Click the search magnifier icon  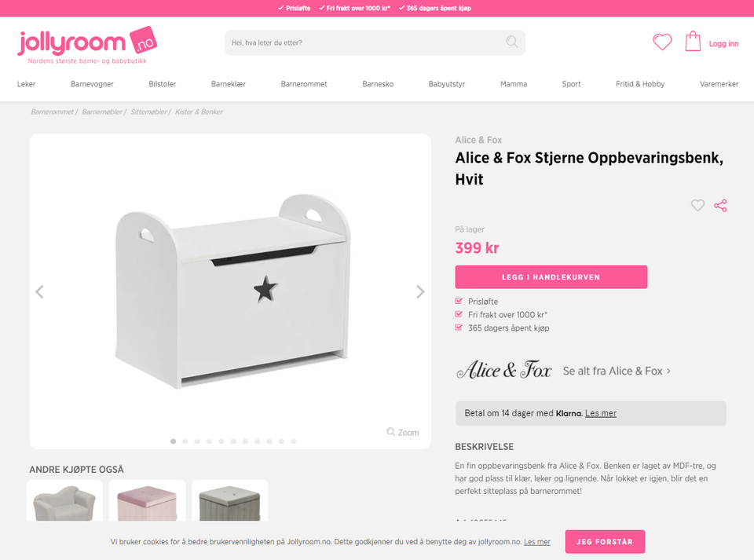click(511, 42)
